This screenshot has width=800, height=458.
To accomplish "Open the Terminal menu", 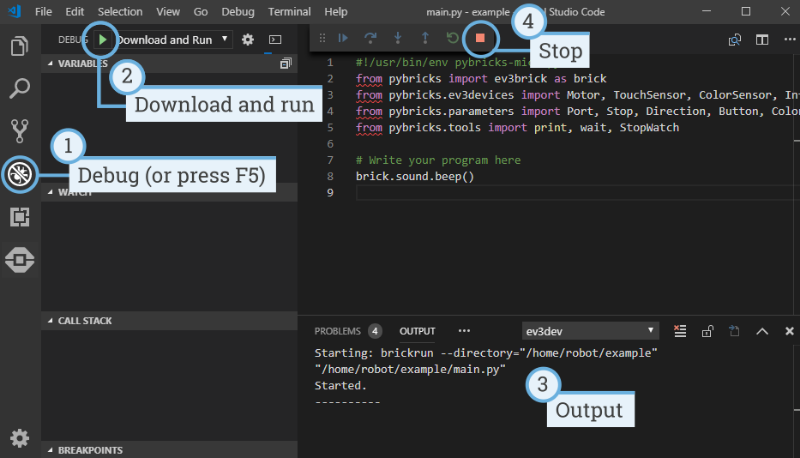I will 289,12.
